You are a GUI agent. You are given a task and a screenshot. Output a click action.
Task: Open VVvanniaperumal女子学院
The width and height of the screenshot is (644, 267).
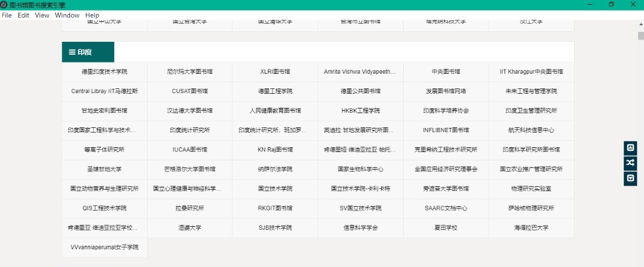[105, 248]
